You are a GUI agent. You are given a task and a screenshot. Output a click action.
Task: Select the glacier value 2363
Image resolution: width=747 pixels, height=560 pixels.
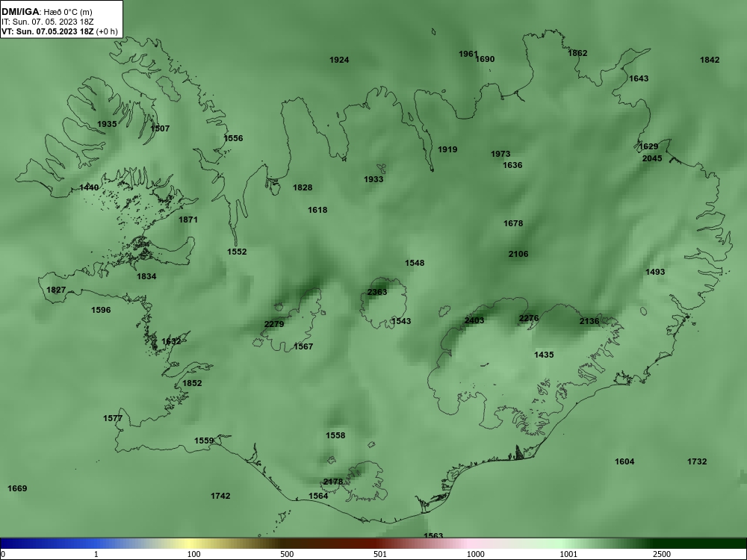point(377,293)
